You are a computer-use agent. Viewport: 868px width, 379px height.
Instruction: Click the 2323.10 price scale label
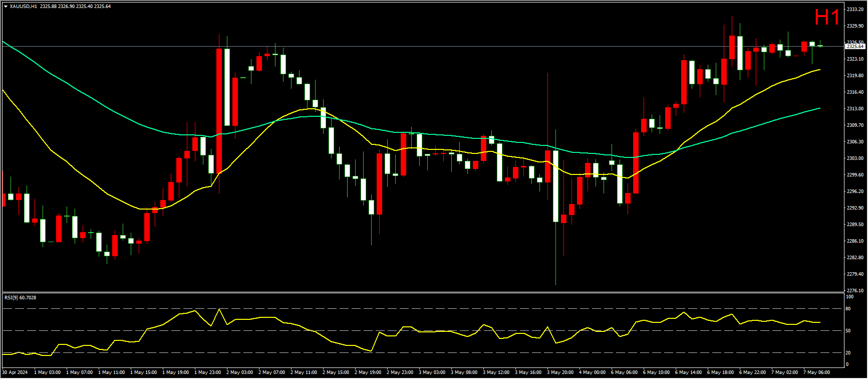coord(855,59)
